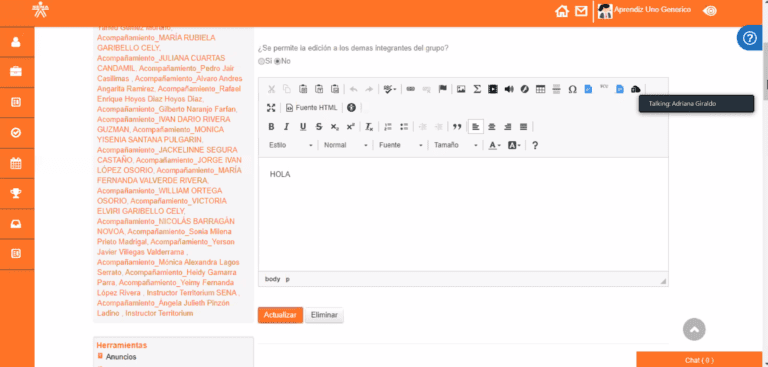Select the 'No' radio option
Image resolution: width=768 pixels, height=367 pixels.
coord(277,61)
